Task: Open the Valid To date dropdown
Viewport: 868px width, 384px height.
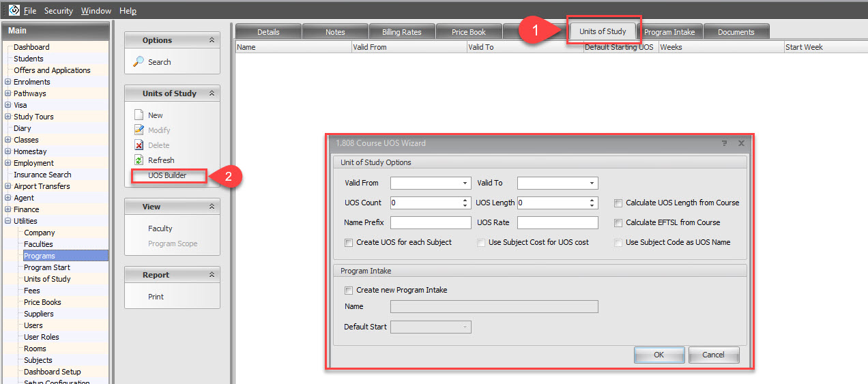Action: [x=592, y=183]
